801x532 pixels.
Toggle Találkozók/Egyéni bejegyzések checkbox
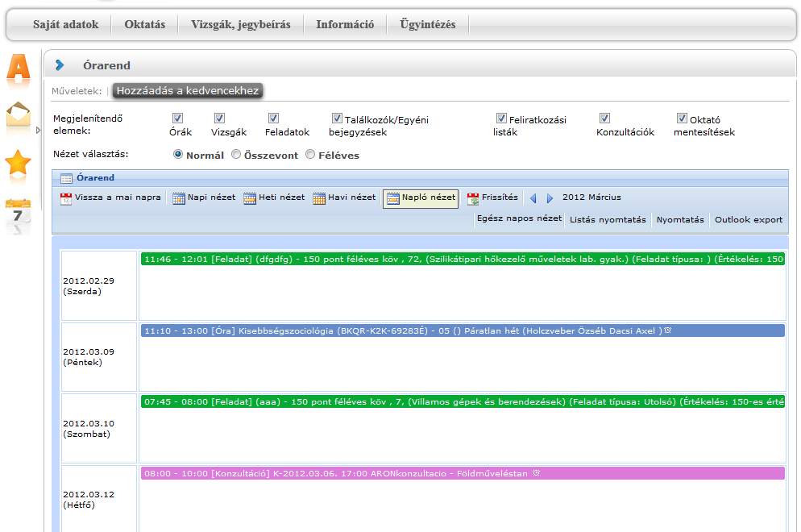click(x=337, y=118)
